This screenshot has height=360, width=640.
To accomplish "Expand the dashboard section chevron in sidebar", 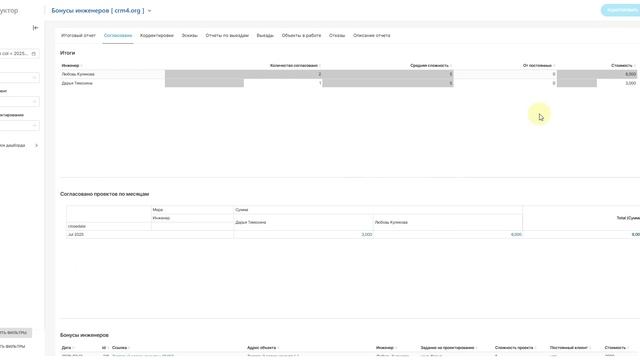I will pyautogui.click(x=36, y=145).
